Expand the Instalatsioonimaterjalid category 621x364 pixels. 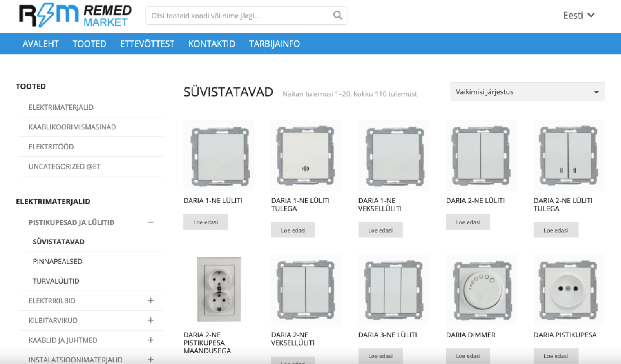(150, 360)
